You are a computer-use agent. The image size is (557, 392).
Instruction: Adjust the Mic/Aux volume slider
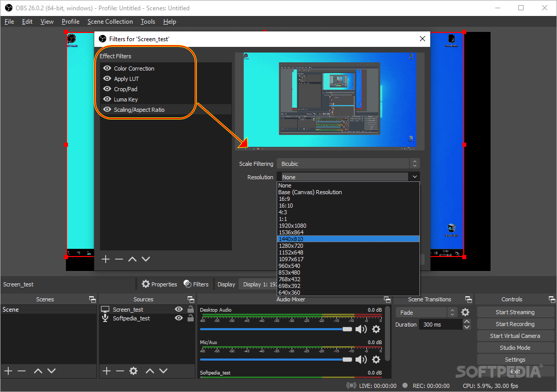tap(276, 360)
